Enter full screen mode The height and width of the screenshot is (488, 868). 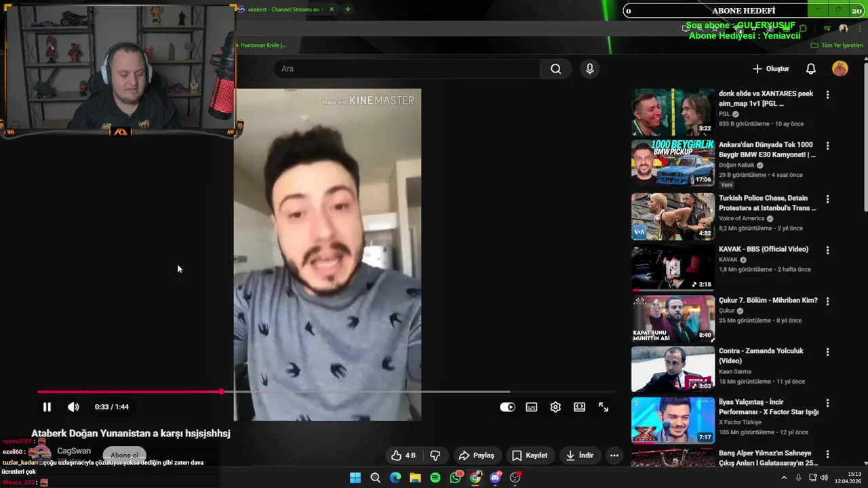[x=604, y=407]
